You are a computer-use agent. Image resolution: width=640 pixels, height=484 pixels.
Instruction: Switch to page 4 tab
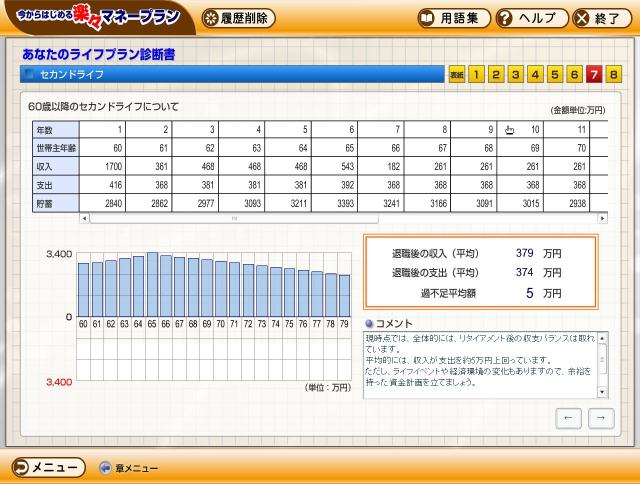pos(535,74)
